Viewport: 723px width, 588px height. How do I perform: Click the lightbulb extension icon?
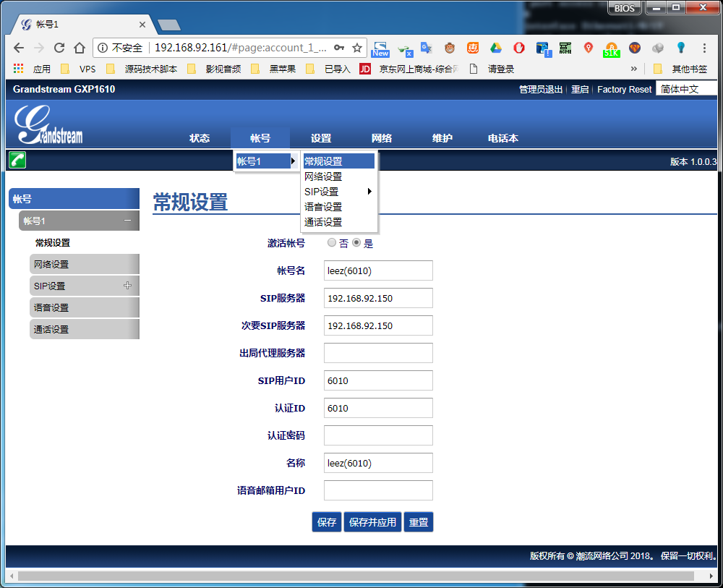click(x=680, y=48)
